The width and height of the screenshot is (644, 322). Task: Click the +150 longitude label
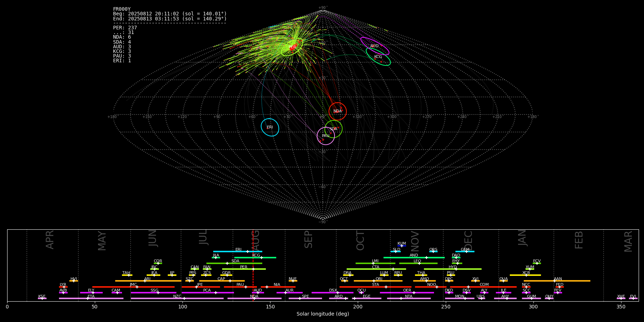147,117
